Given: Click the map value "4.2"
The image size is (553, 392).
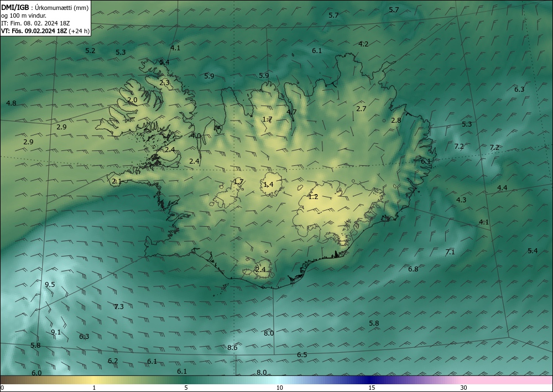Looking at the screenshot, I should tap(363, 44).
